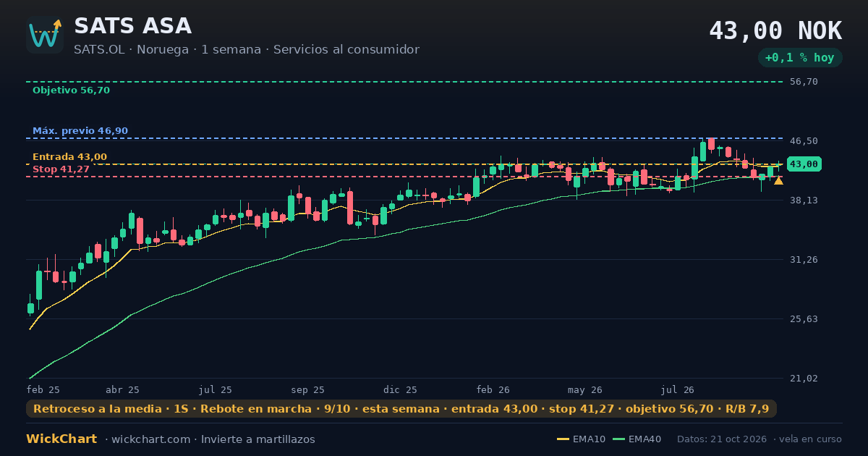
Task: Click the WickChart logo icon
Action: tap(45, 35)
